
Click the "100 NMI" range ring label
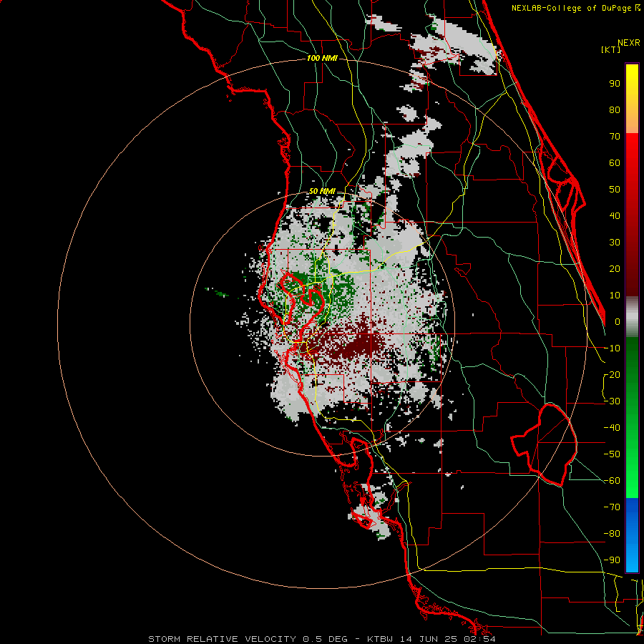pos(322,58)
